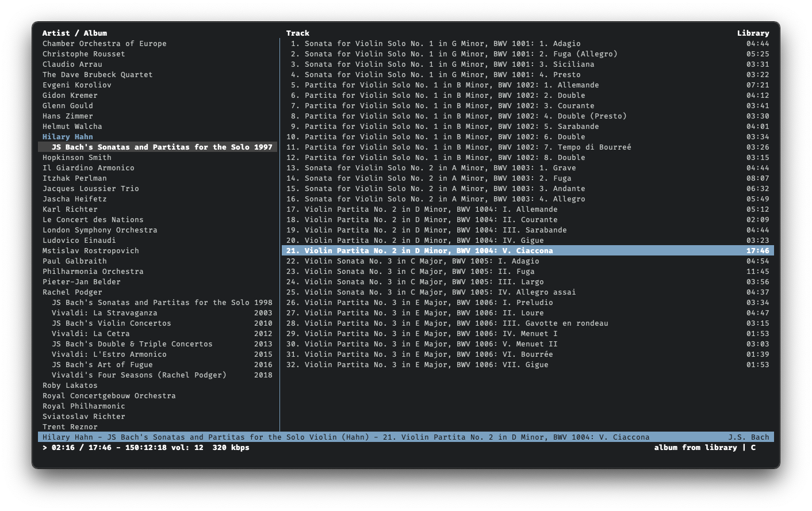Choose Gidon Kremer in artist list

pos(70,96)
